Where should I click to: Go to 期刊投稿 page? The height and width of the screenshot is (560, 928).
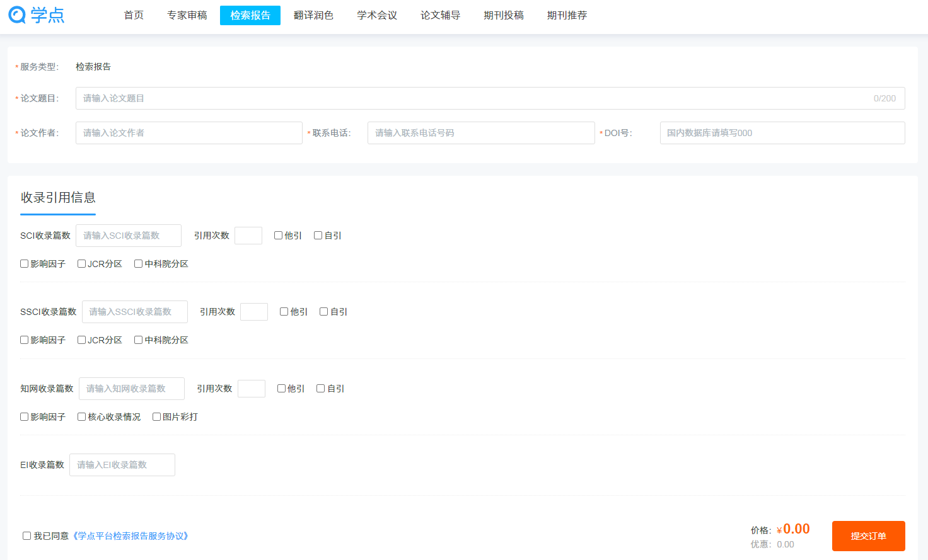coord(504,15)
